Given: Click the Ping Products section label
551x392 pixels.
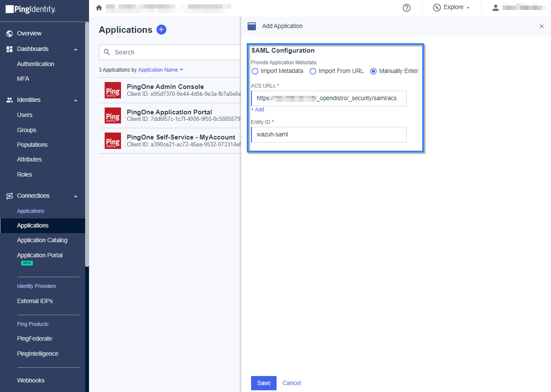Looking at the screenshot, I should pyautogui.click(x=33, y=324).
